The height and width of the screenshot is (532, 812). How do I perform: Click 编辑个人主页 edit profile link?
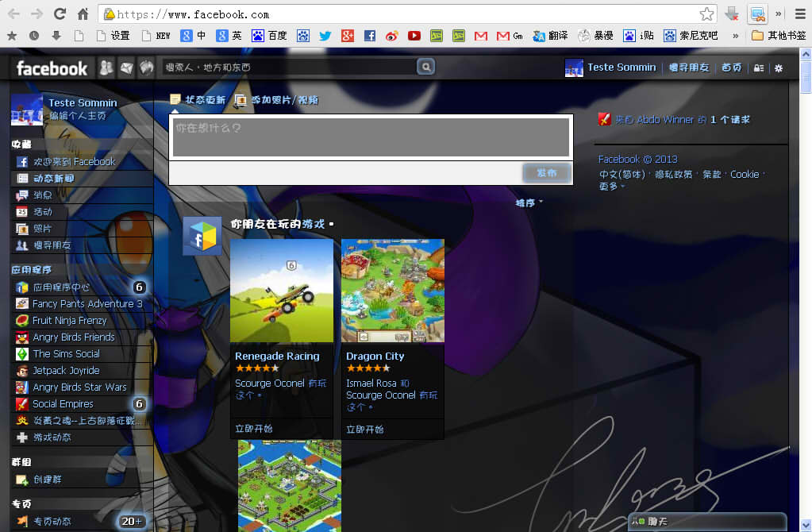(x=78, y=115)
